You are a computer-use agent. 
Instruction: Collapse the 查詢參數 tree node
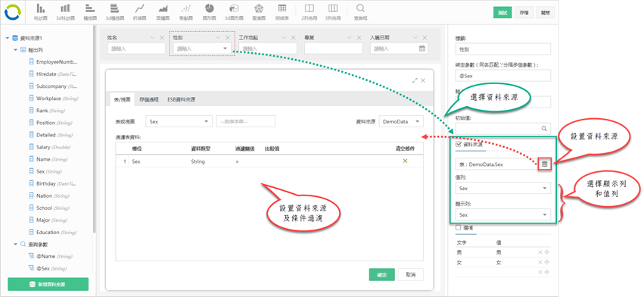(15, 245)
